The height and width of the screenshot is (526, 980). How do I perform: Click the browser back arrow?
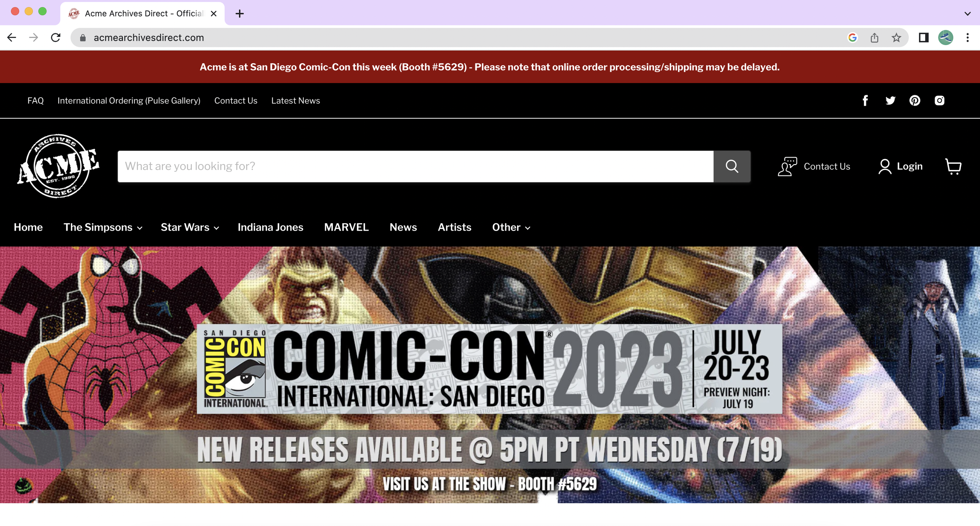[x=12, y=38]
